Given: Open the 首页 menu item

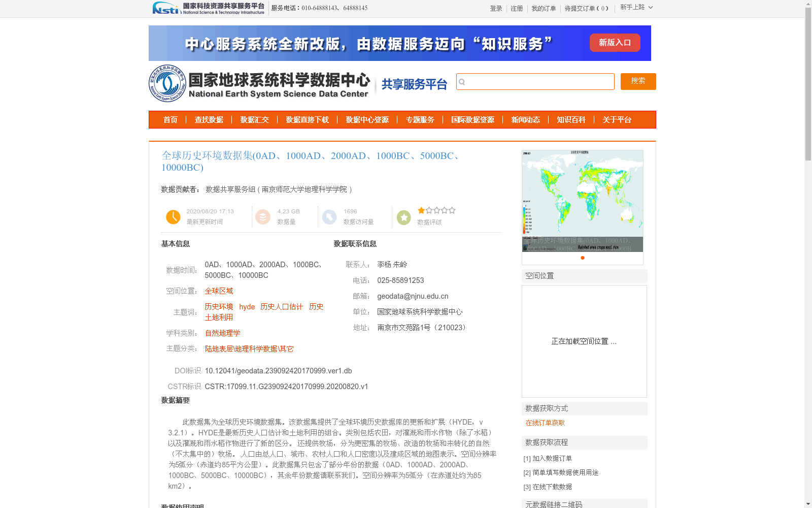Looking at the screenshot, I should [x=171, y=120].
